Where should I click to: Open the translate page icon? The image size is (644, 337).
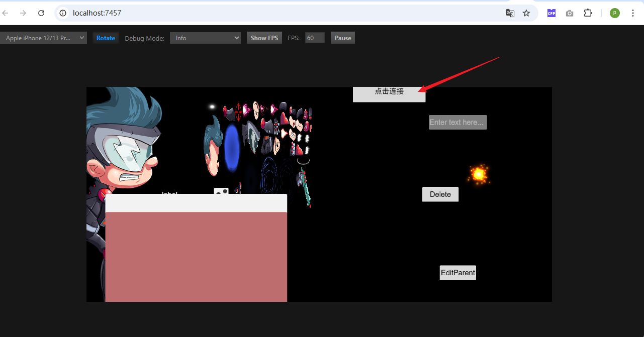pos(510,13)
